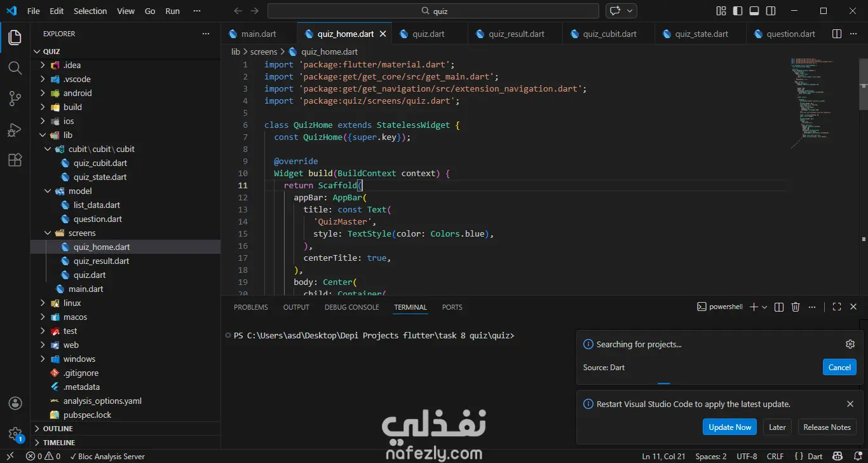Viewport: 868px width, 463px height.
Task: Create a new terminal with plus icon
Action: pos(754,307)
